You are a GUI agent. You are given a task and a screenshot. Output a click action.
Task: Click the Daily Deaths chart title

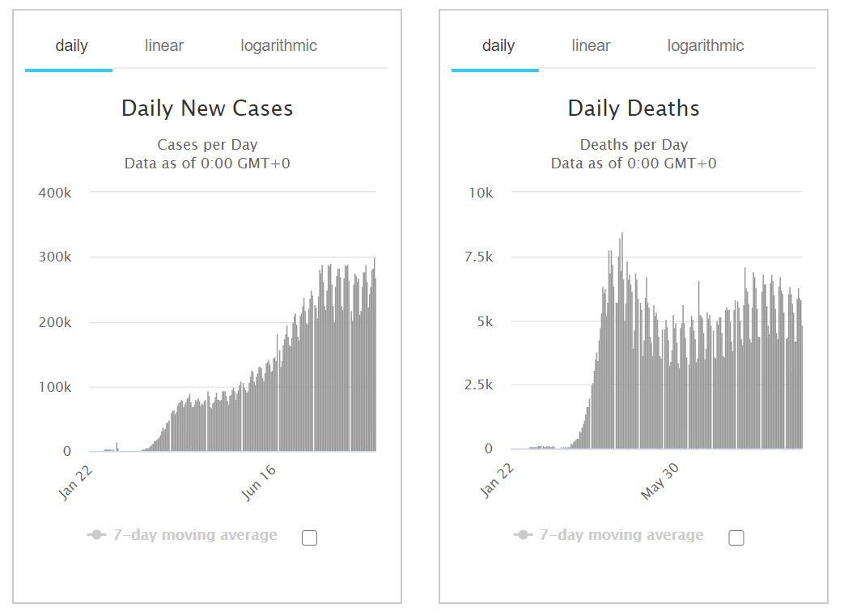tap(634, 108)
